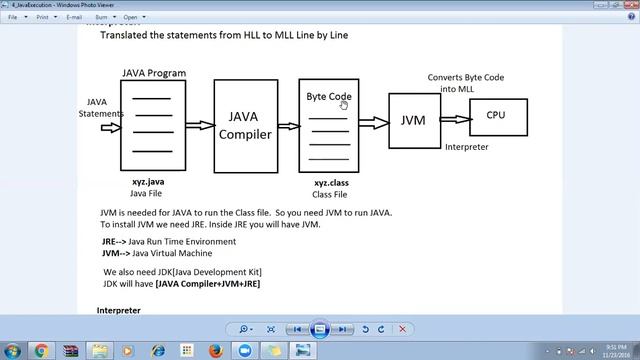Click the 'Byte Code' heading

tap(329, 96)
